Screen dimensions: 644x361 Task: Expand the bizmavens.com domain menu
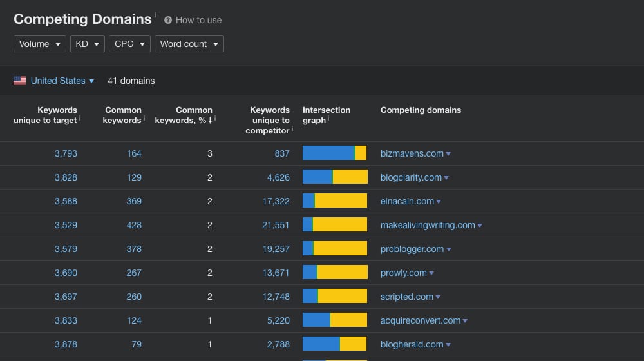[x=448, y=154]
